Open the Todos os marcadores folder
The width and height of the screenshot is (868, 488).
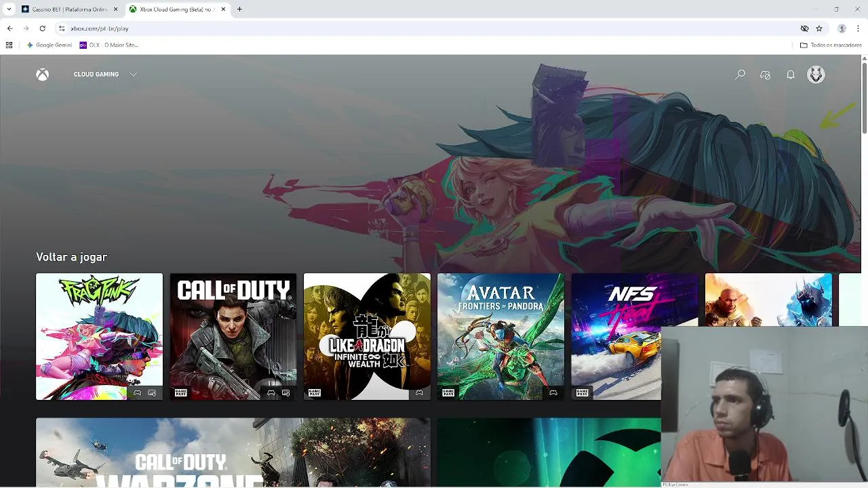[x=831, y=45]
